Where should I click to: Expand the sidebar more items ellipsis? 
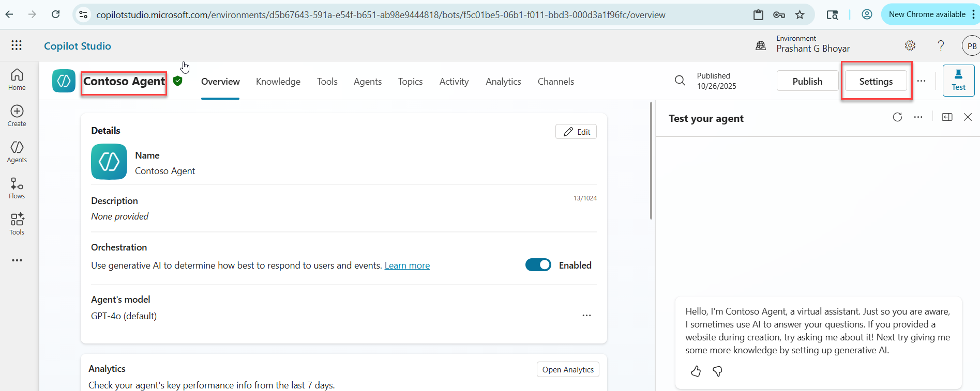[17, 260]
